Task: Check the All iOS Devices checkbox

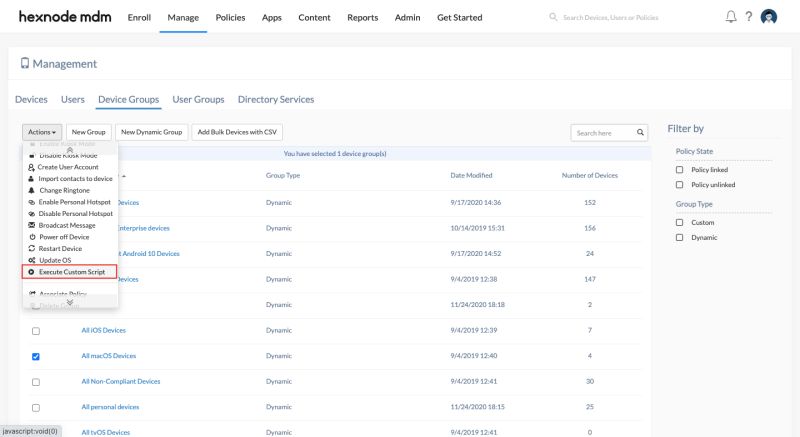Action: click(36, 331)
